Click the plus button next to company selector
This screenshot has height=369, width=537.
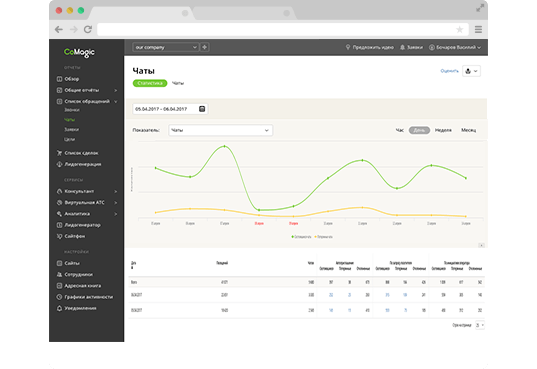click(x=204, y=47)
